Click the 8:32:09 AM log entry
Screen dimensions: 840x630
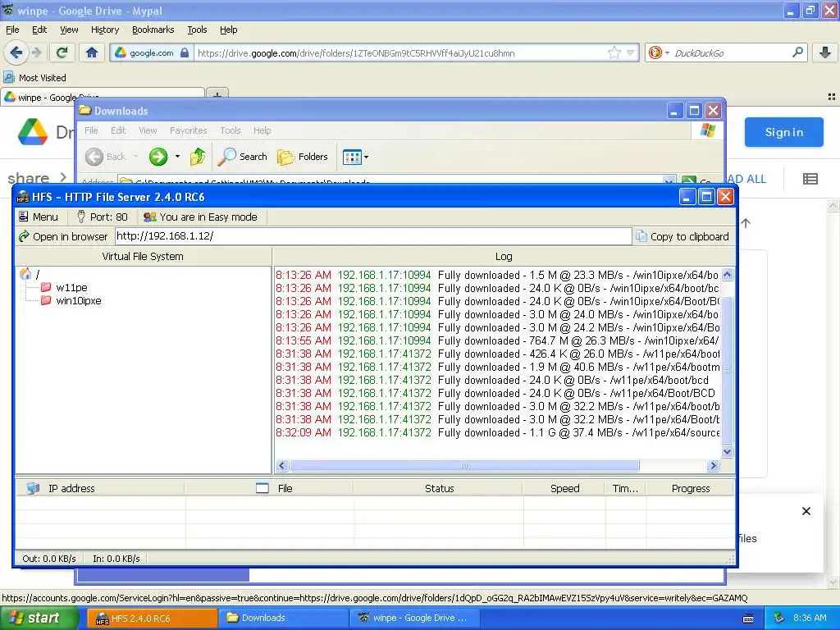pos(498,432)
